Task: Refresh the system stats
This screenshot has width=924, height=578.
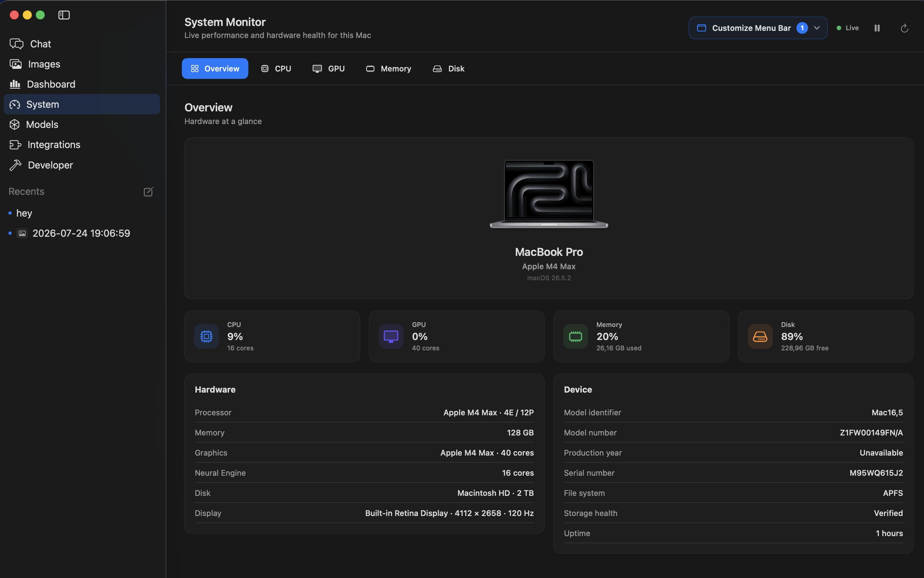Action: tap(904, 28)
